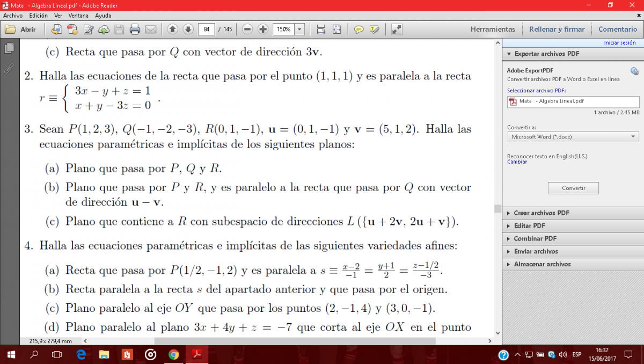Expand the 'Crear archivos PDF' section
The height and width of the screenshot is (364, 644).
pyautogui.click(x=541, y=213)
